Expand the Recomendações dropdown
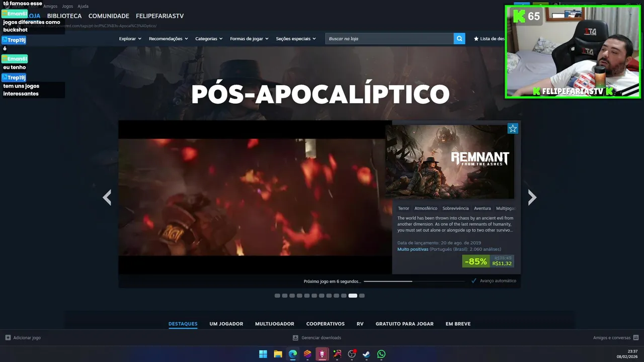Image resolution: width=644 pixels, height=362 pixels. click(x=169, y=39)
